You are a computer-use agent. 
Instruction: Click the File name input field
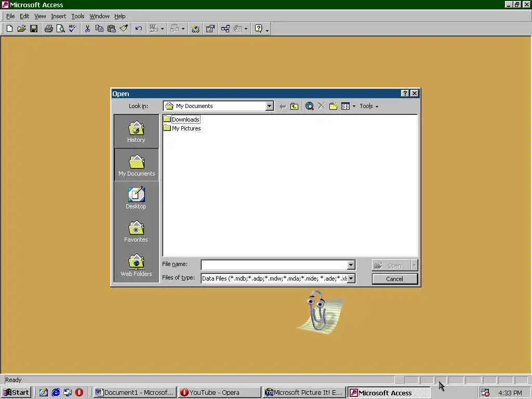[274, 264]
